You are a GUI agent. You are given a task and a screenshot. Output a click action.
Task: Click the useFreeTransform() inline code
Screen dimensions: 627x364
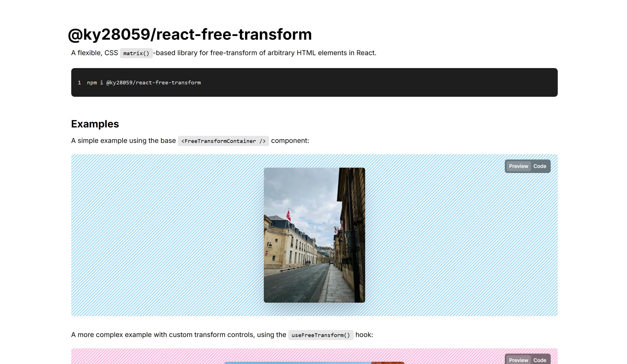coord(320,335)
